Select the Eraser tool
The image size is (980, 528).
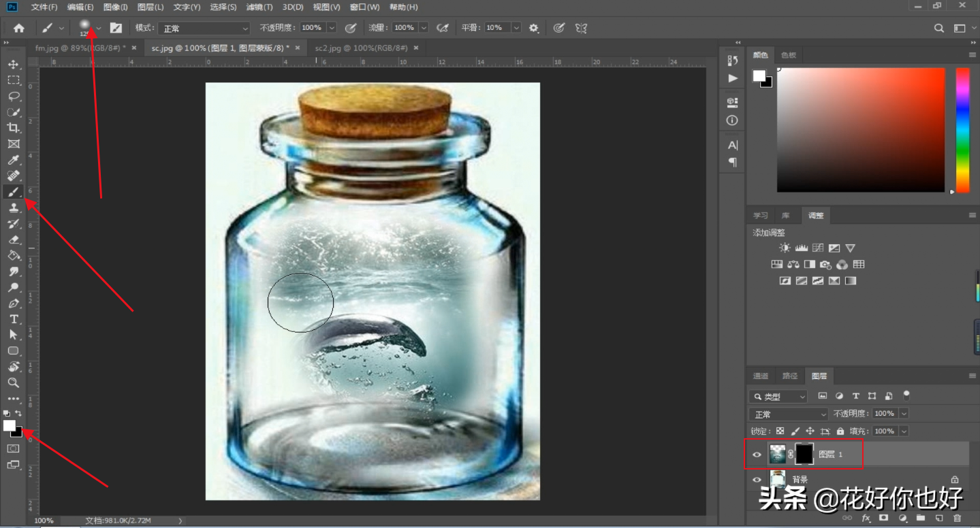pos(13,240)
